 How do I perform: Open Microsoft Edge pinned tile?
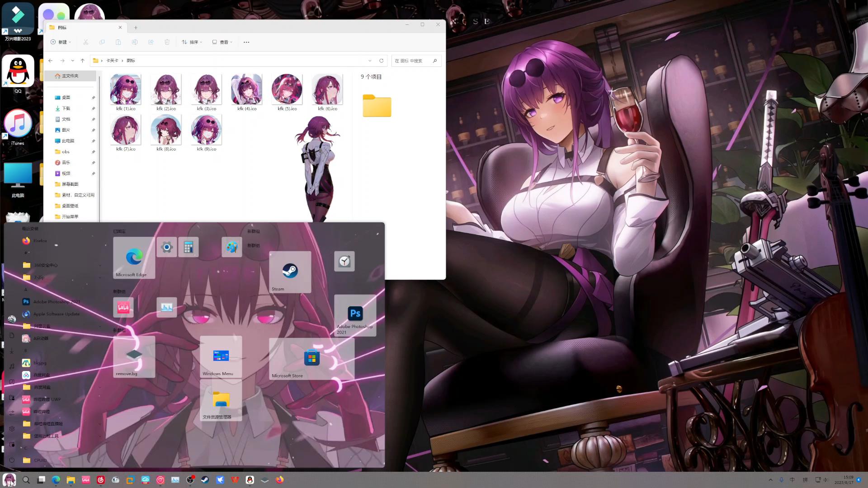click(x=134, y=258)
